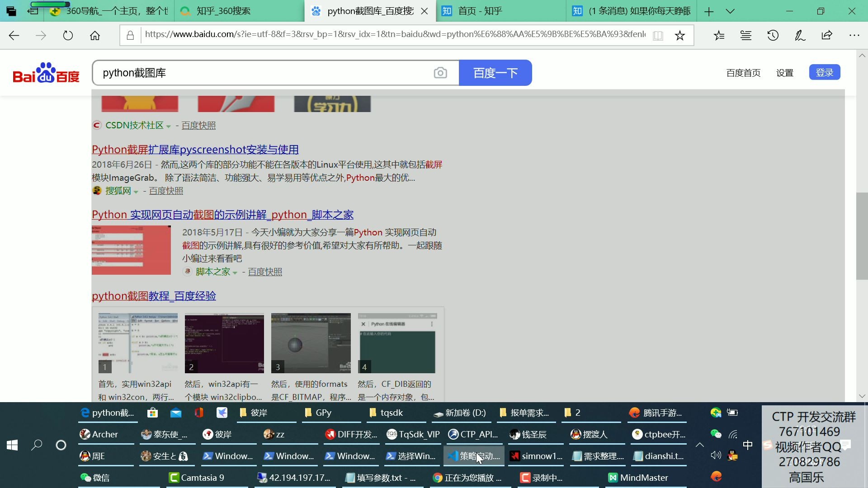Switch to Camtasia 9 taskbar item

click(x=208, y=478)
